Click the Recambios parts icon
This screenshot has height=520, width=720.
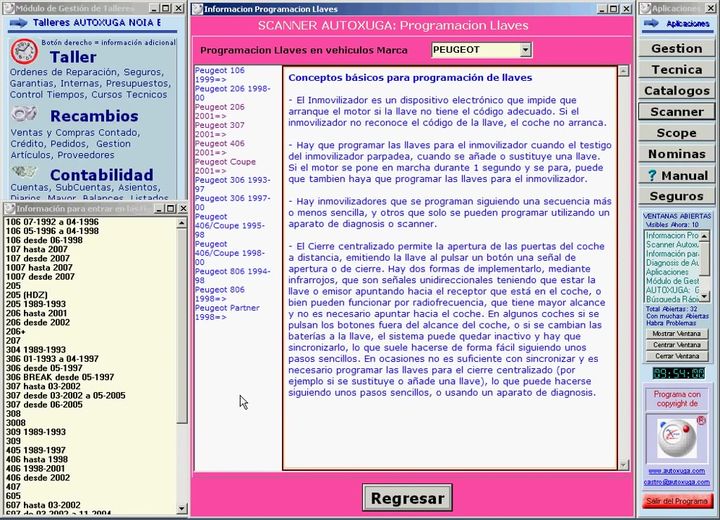point(24,114)
